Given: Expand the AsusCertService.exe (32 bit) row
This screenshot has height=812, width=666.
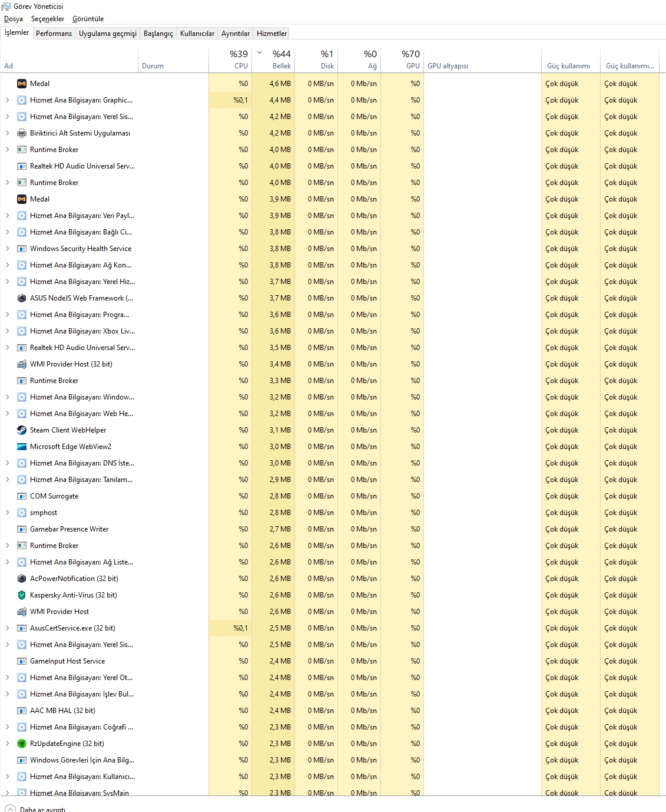Looking at the screenshot, I should click(7, 628).
